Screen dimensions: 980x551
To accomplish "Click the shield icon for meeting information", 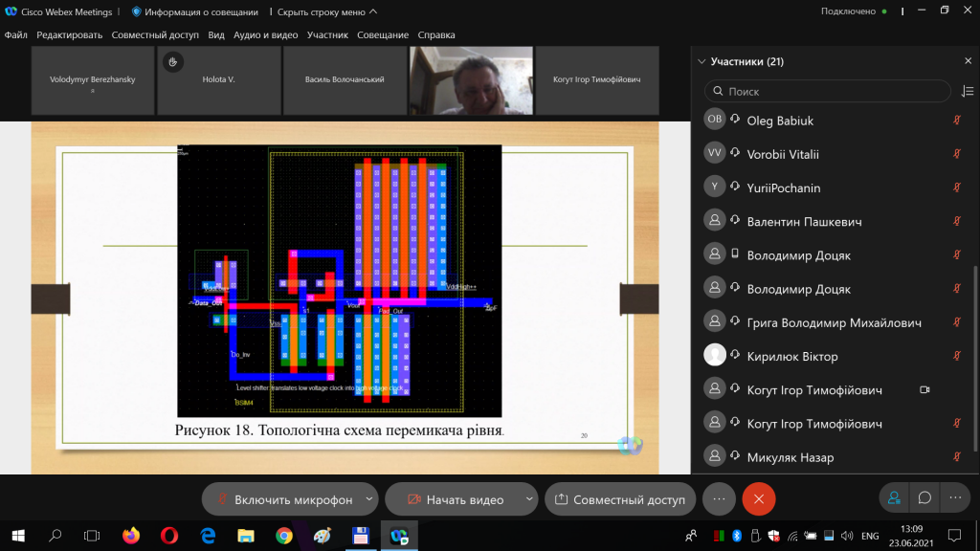I will [136, 11].
